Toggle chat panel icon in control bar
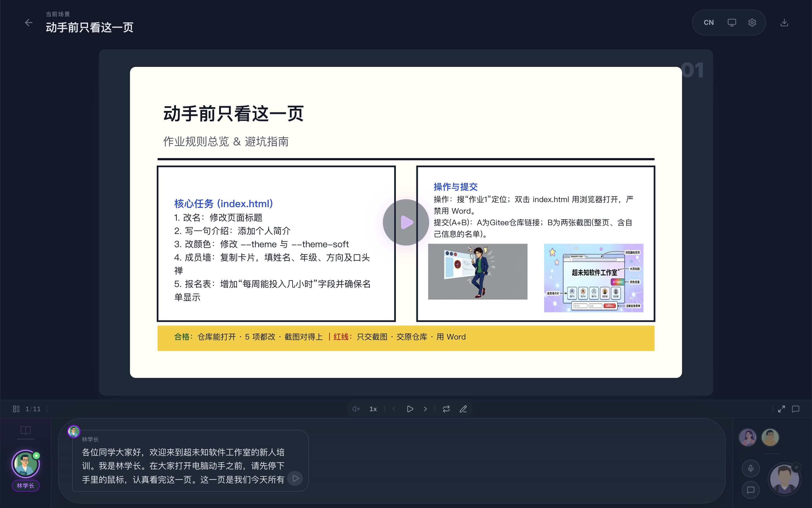 [x=796, y=409]
